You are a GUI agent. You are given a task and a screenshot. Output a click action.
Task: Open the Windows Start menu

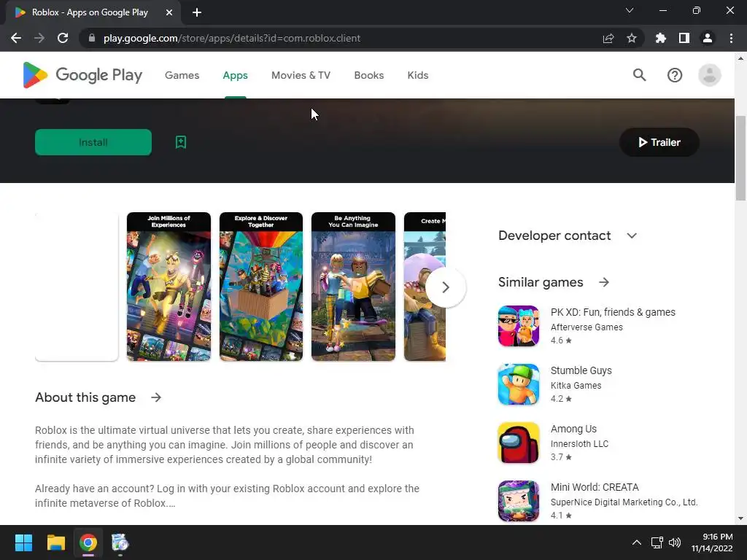tap(23, 542)
